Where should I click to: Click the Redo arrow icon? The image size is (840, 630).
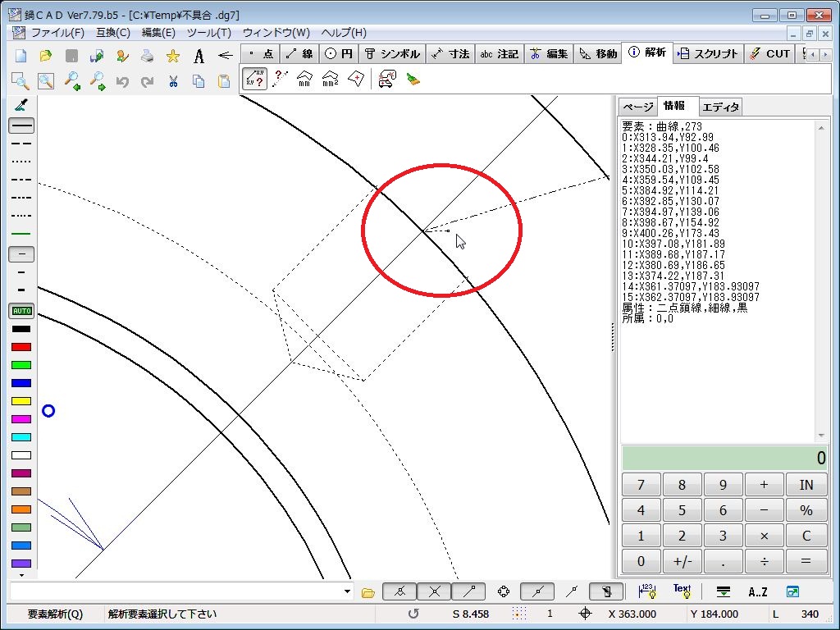148,81
